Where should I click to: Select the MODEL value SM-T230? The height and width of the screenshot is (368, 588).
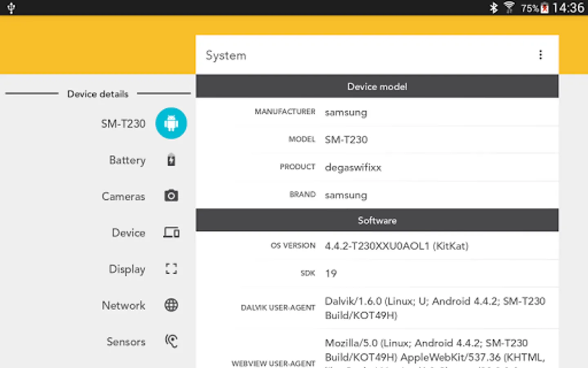(x=346, y=140)
